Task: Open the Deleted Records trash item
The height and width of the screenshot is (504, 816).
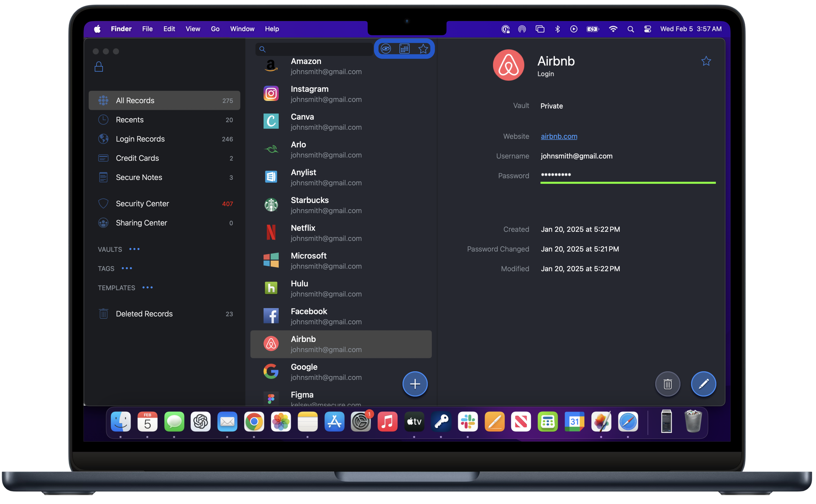Action: [x=144, y=314]
